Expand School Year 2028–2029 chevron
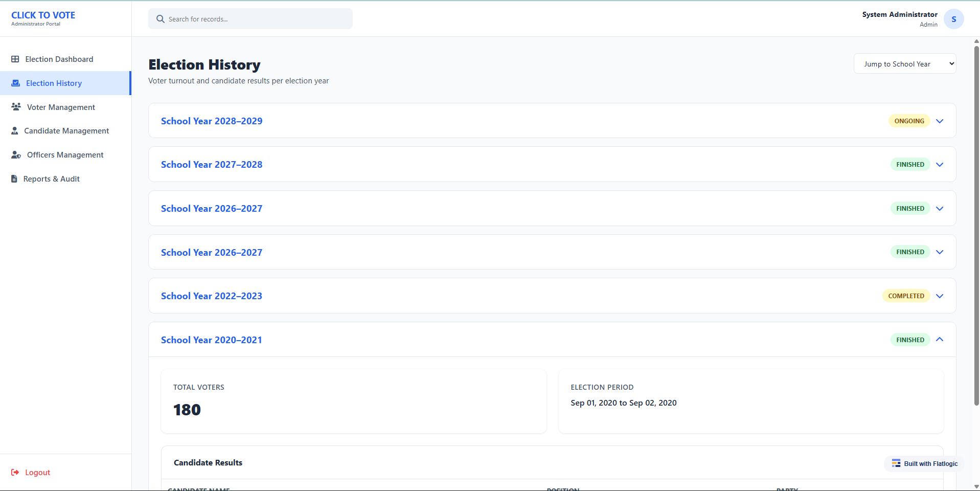Viewport: 980px width, 491px height. point(940,121)
